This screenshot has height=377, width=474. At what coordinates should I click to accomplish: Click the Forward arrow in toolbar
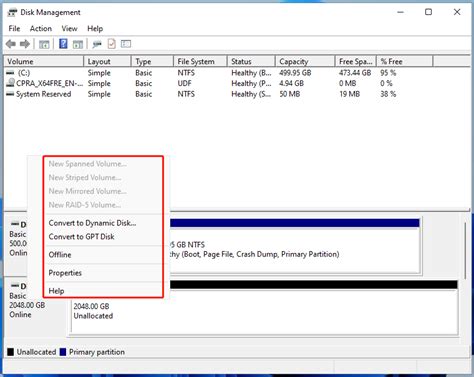(x=25, y=44)
